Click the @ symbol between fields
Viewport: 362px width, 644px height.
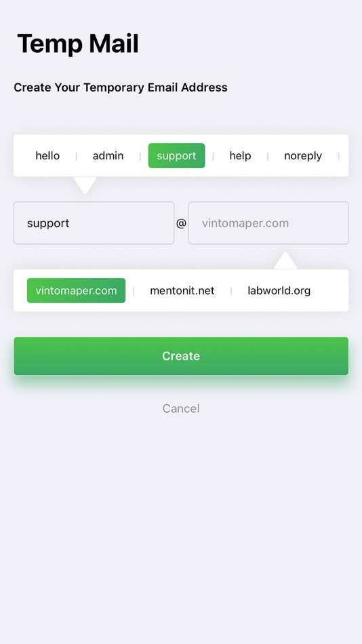coord(181,223)
